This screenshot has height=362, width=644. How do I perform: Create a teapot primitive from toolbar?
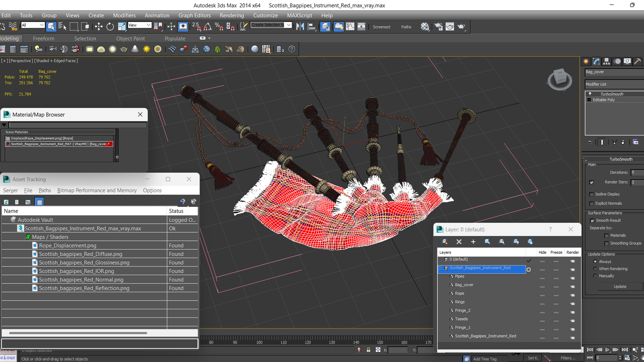point(124,49)
